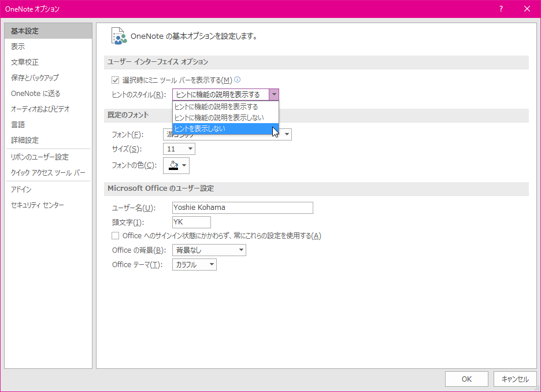Screen dimensions: 541x392
Task: Expand the サイズ 11 dropdown
Action: [x=190, y=149]
